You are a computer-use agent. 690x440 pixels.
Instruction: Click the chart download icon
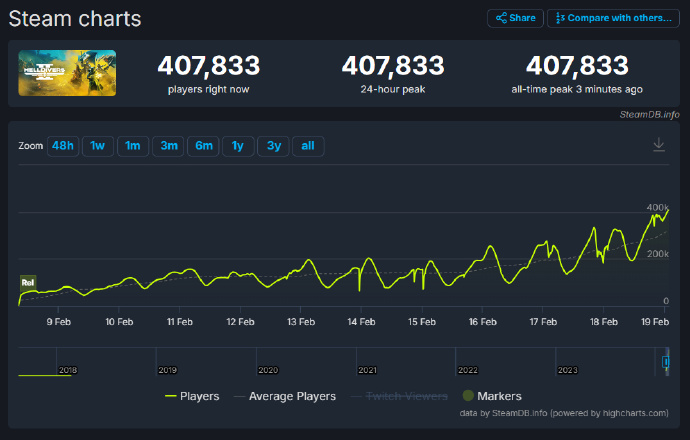(x=658, y=145)
